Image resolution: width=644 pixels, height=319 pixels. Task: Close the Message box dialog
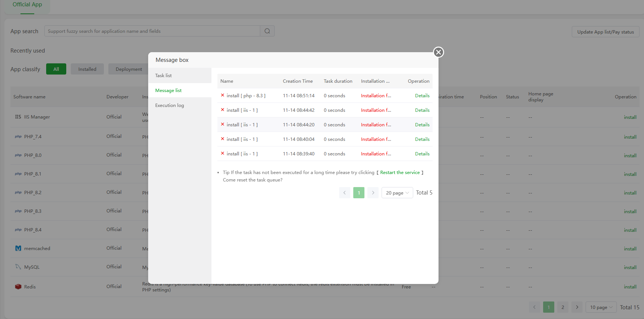pyautogui.click(x=439, y=52)
